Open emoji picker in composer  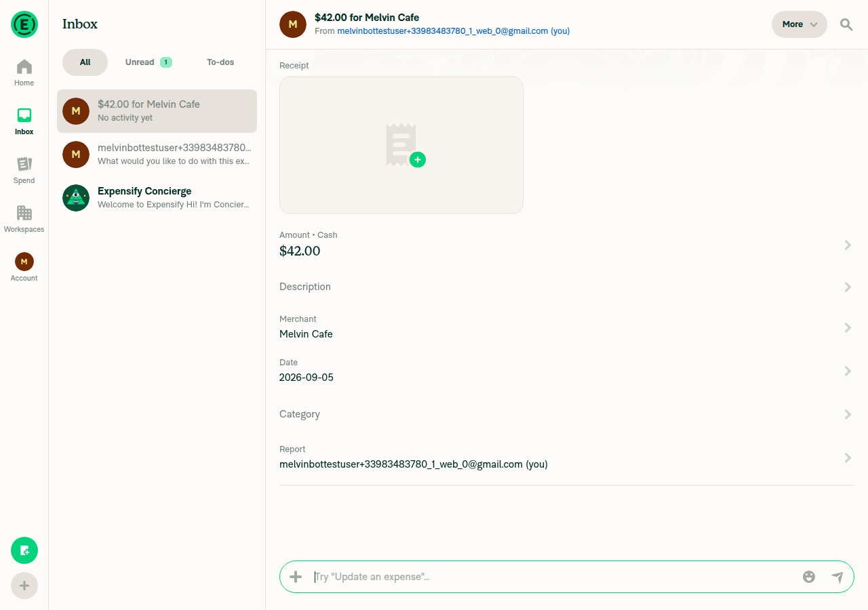click(x=809, y=577)
